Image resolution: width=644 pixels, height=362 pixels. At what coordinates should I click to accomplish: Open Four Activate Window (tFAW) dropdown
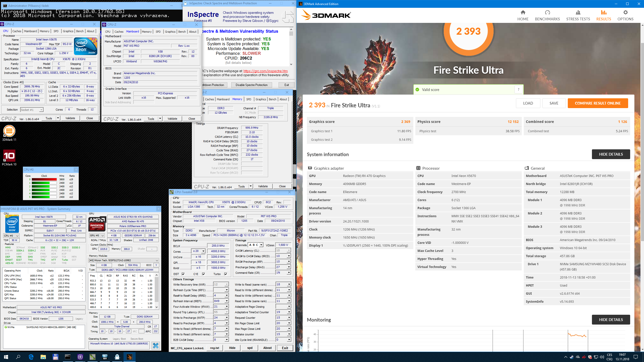227,306
